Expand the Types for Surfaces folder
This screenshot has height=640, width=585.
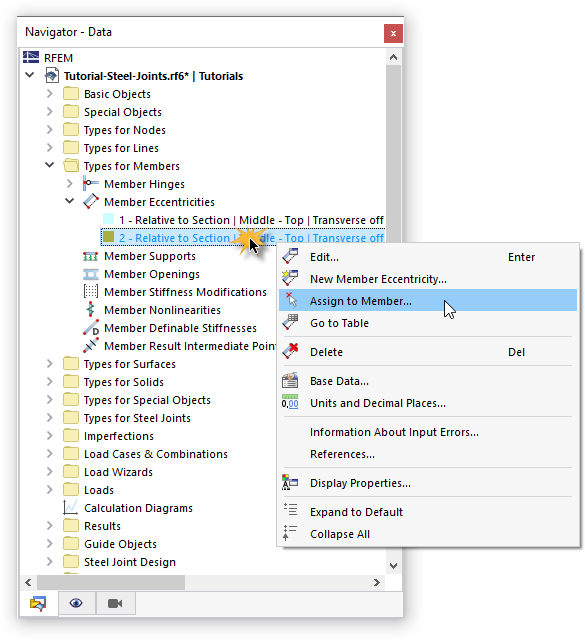pos(49,363)
